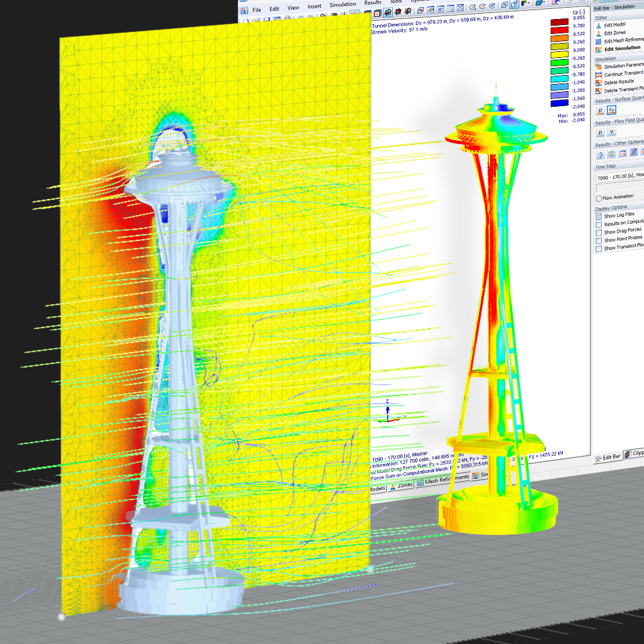Viewport: 644px width, 644px height.
Task: Enable the Flow Animation checkbox
Action: click(x=599, y=199)
